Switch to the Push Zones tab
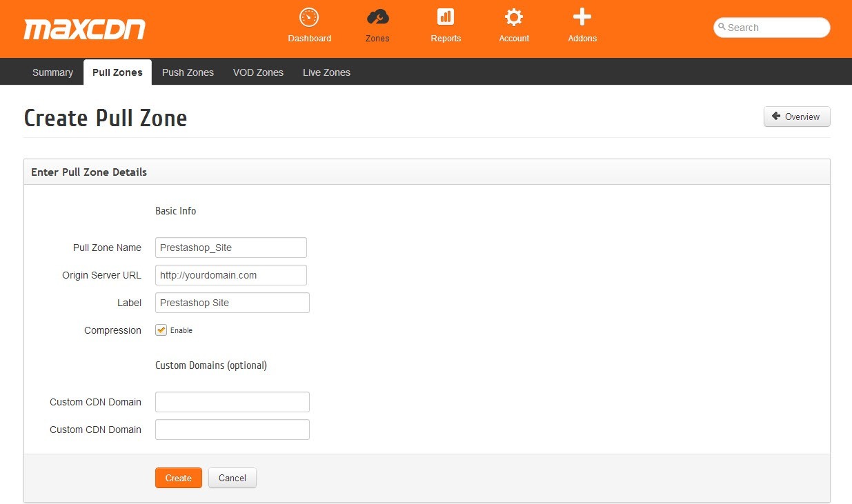This screenshot has width=852, height=504. coord(188,72)
